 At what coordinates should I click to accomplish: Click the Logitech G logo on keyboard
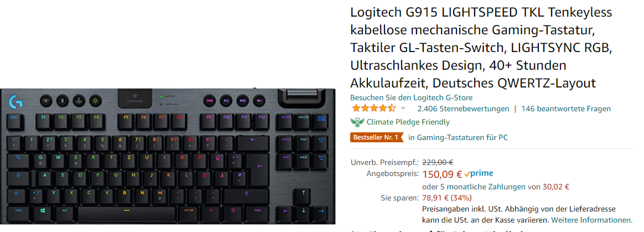pyautogui.click(x=15, y=101)
